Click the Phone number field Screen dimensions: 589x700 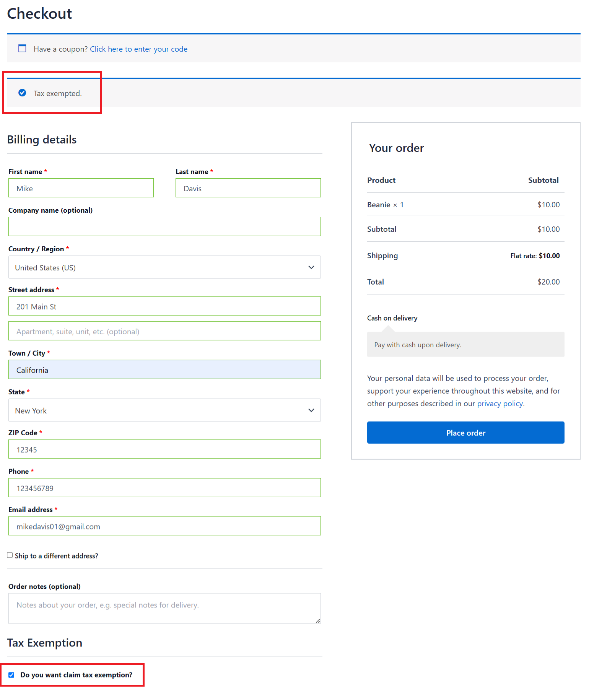pyautogui.click(x=164, y=488)
